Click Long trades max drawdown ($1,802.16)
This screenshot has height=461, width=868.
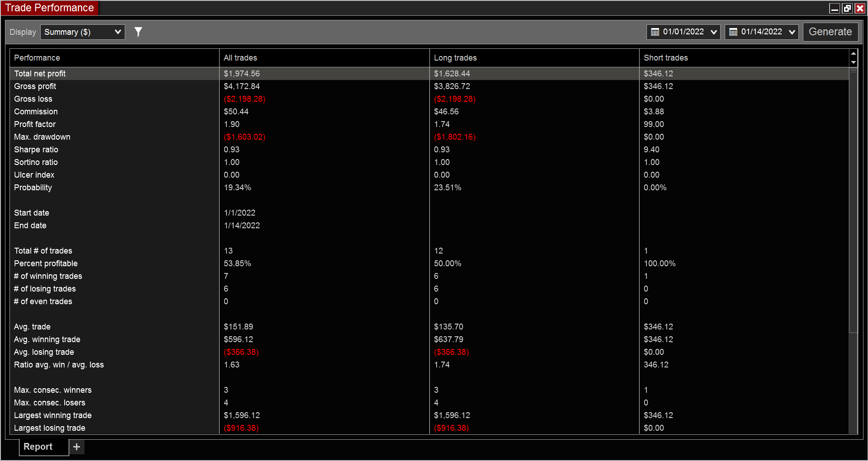coord(455,137)
